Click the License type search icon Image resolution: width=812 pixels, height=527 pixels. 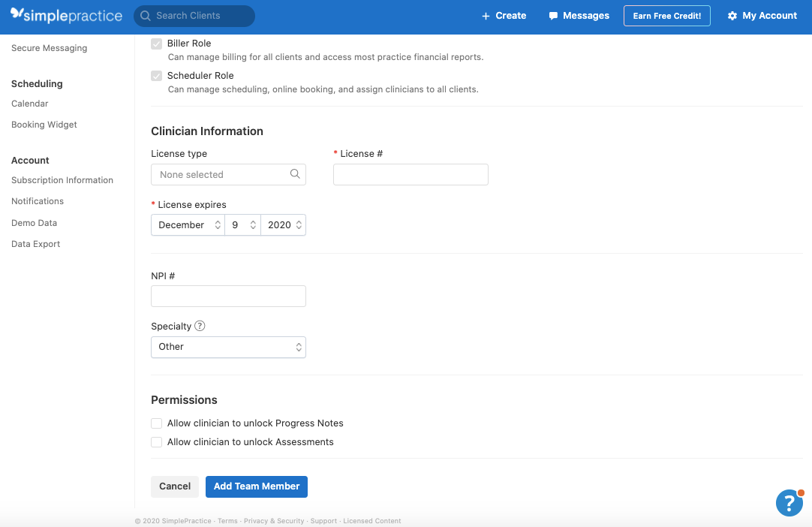point(296,174)
